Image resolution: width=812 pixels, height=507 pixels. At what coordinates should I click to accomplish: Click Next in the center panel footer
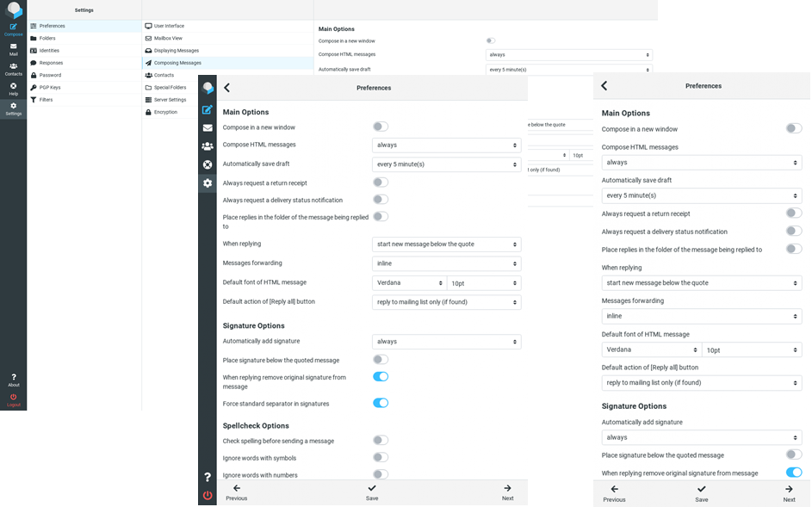point(507,492)
